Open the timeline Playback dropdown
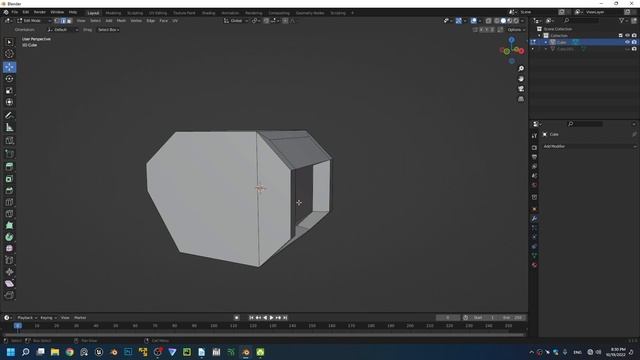This screenshot has width=640, height=360. (x=27, y=318)
